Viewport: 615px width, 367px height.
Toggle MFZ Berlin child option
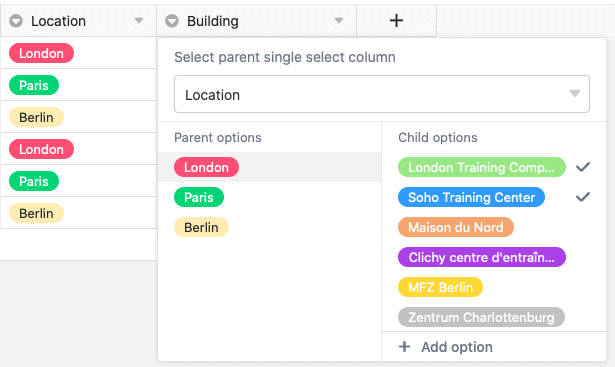click(x=440, y=287)
